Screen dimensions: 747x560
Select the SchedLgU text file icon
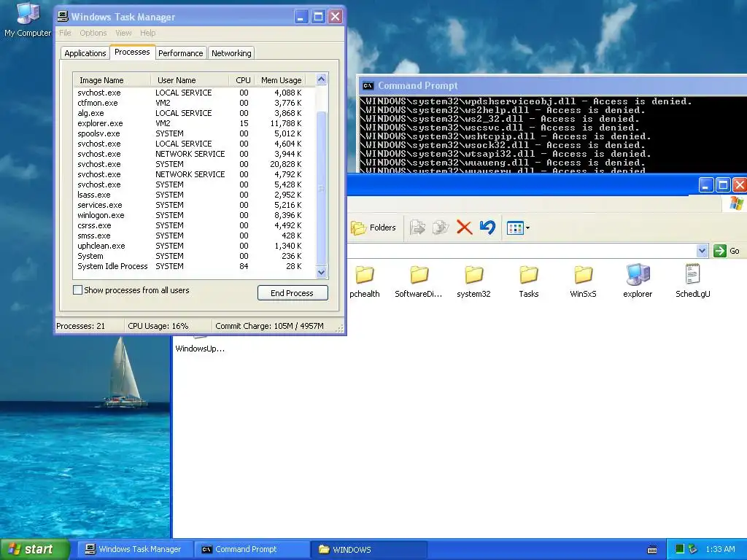click(x=693, y=282)
